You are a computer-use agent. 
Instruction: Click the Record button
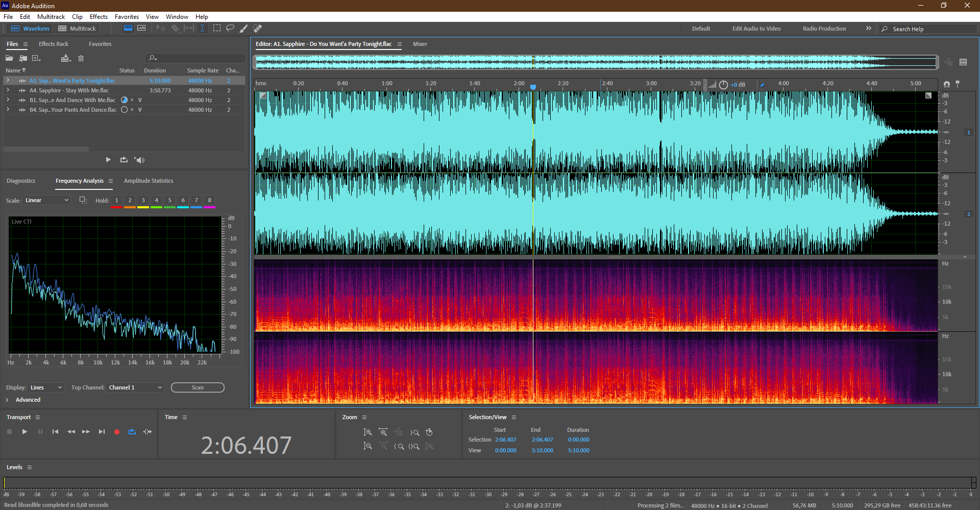click(117, 432)
